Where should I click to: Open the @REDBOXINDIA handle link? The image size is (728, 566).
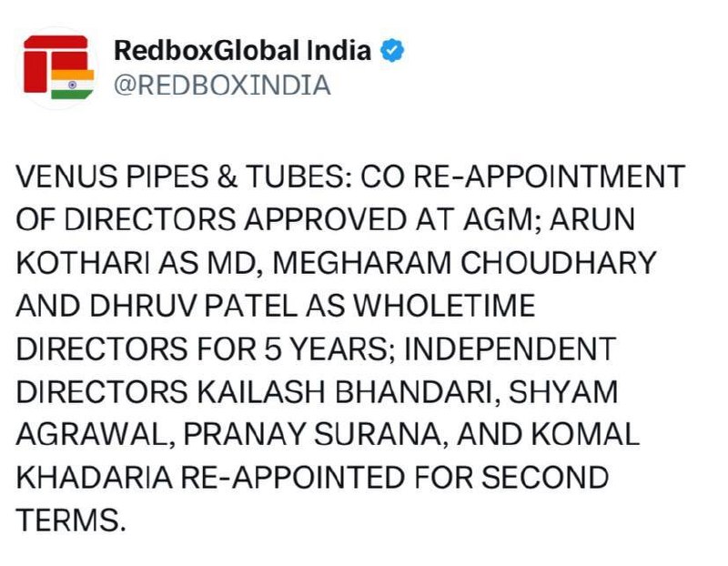click(x=222, y=86)
